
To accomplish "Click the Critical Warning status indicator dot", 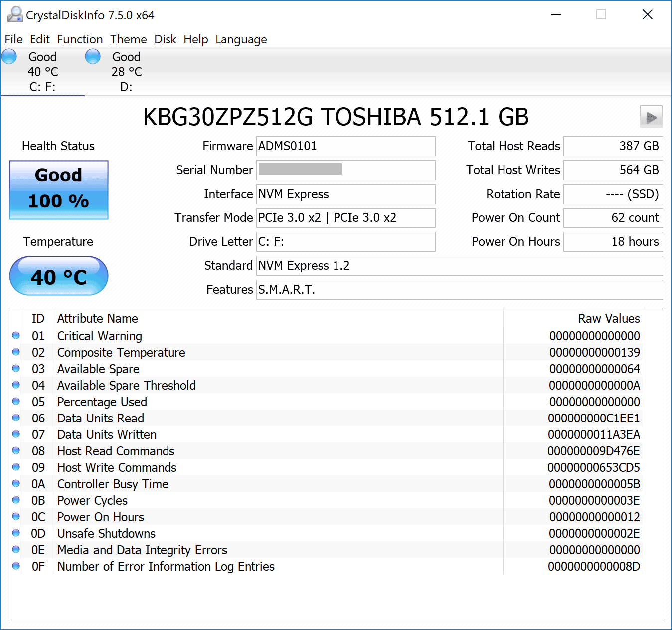I will 16,336.
